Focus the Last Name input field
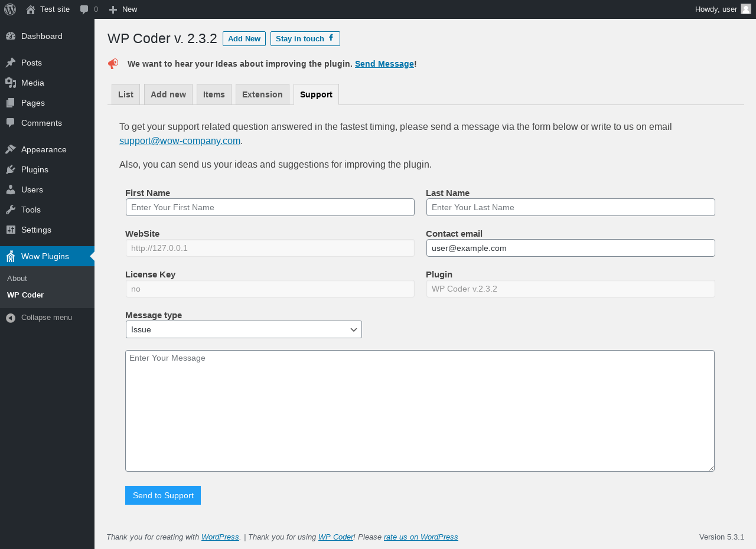The image size is (756, 549). pyautogui.click(x=571, y=207)
